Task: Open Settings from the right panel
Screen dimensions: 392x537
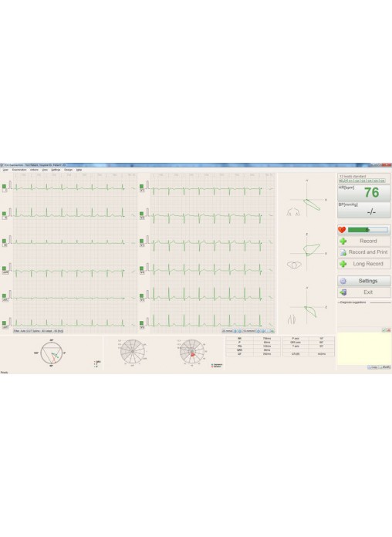Action: point(364,281)
